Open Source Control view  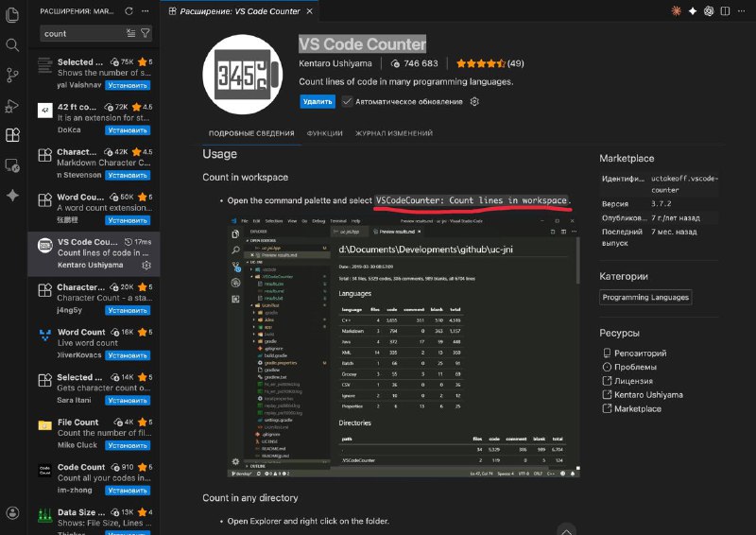click(12, 76)
